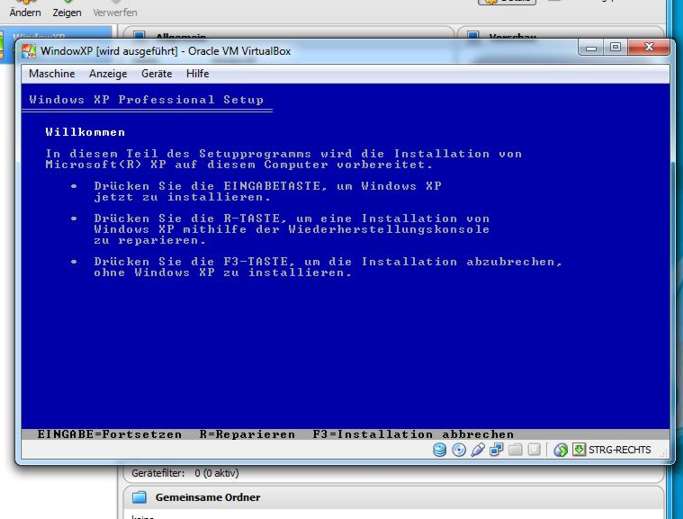
Task: Close the WindowXP VM window
Action: pyautogui.click(x=649, y=47)
